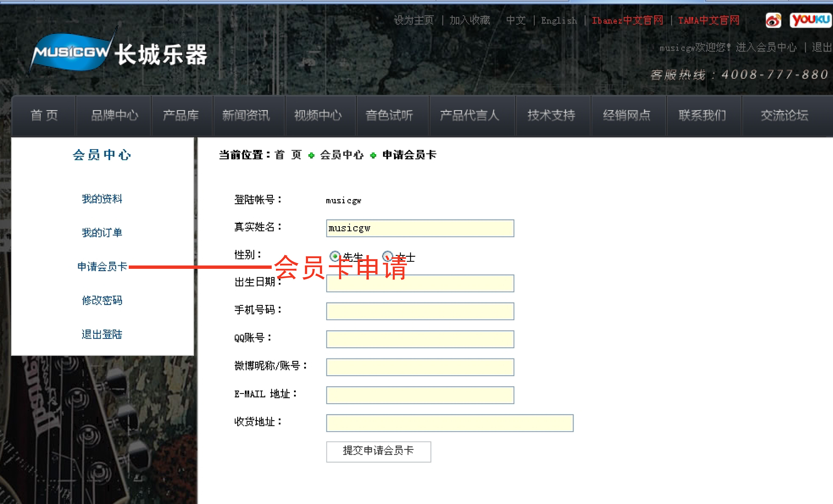
Task: Select the 先生 gender radio button
Action: pos(335,256)
